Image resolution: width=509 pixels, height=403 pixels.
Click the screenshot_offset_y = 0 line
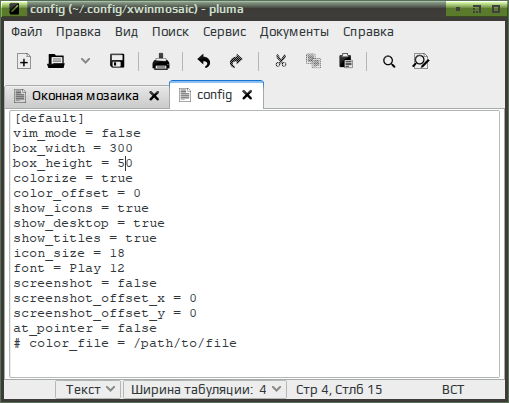[105, 313]
